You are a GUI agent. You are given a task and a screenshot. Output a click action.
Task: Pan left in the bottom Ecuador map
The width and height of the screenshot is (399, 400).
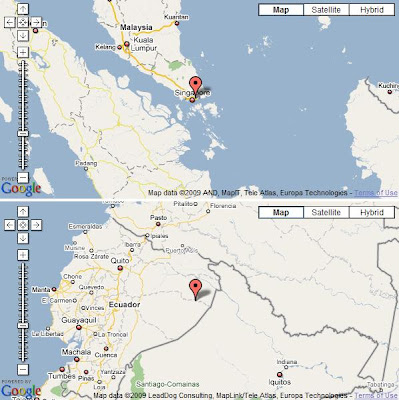[x=10, y=225]
